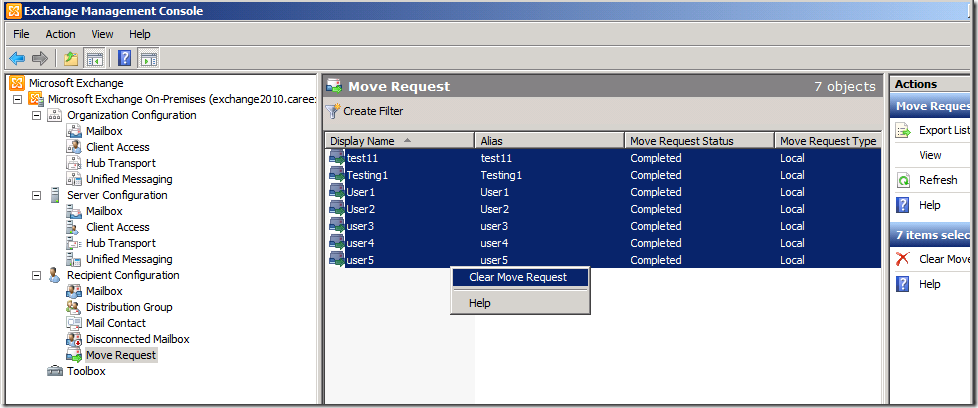Viewport: 978px width, 408px height.
Task: Click Export List in the Actions pane
Action: pos(944,130)
